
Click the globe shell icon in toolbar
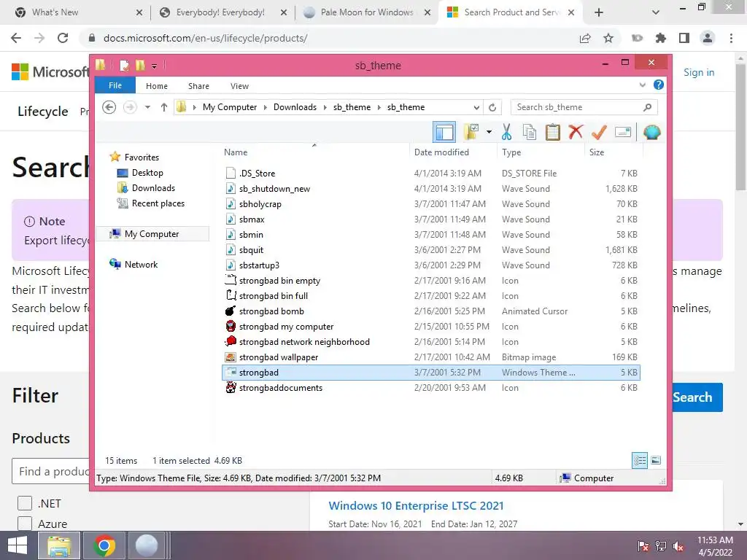click(651, 132)
